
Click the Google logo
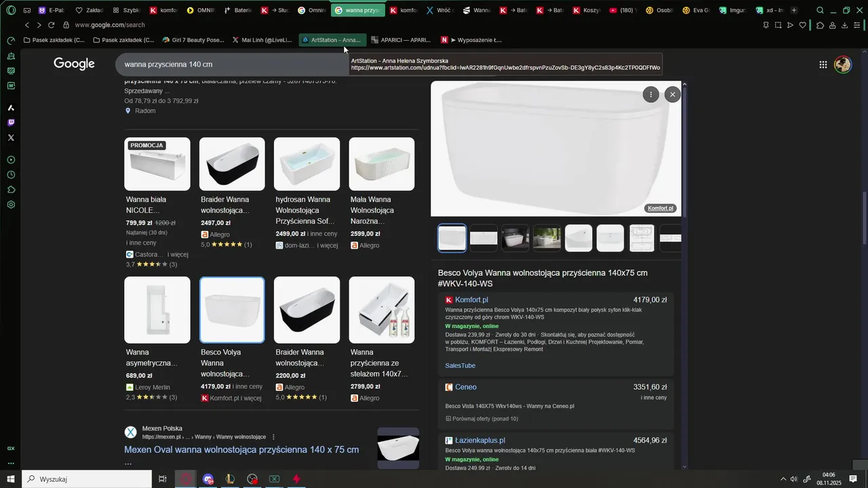pos(74,64)
